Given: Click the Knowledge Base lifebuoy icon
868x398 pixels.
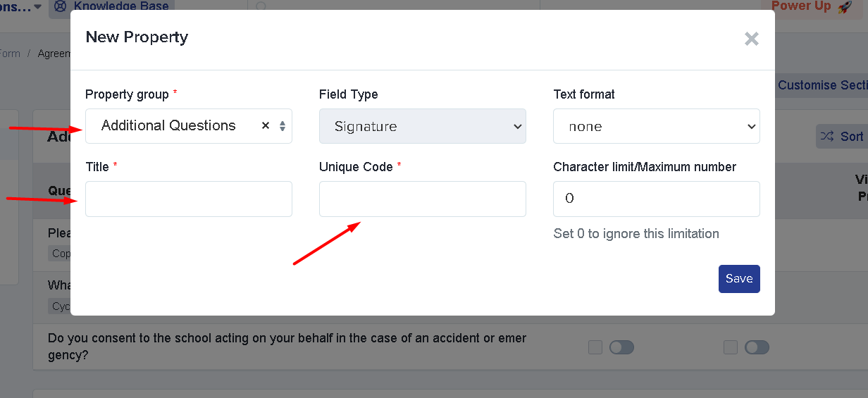Looking at the screenshot, I should click(x=61, y=6).
